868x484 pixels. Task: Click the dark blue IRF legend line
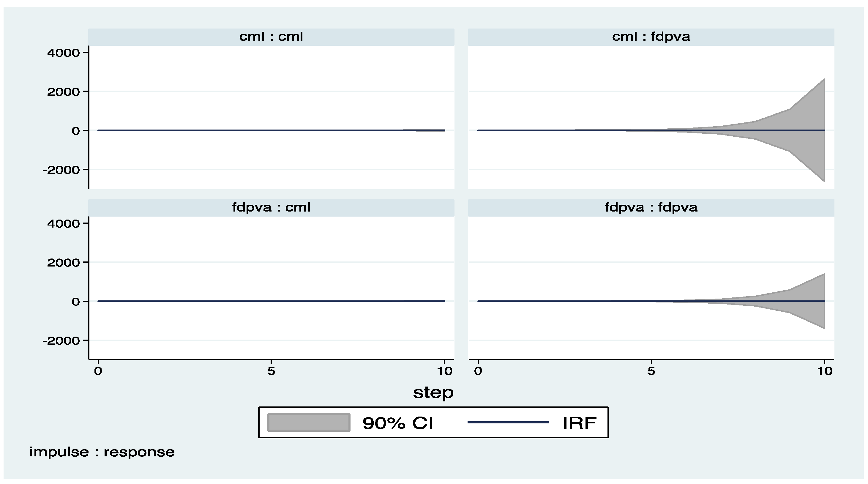[x=508, y=422]
